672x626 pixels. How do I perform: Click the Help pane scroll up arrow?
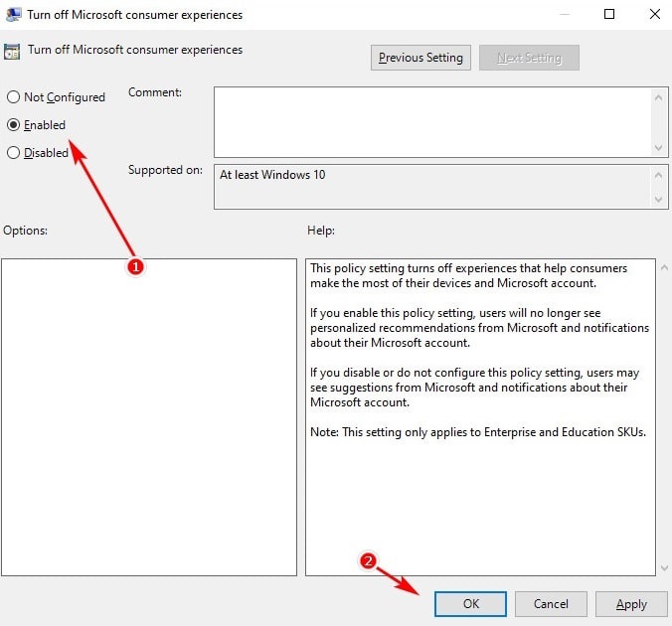(664, 268)
